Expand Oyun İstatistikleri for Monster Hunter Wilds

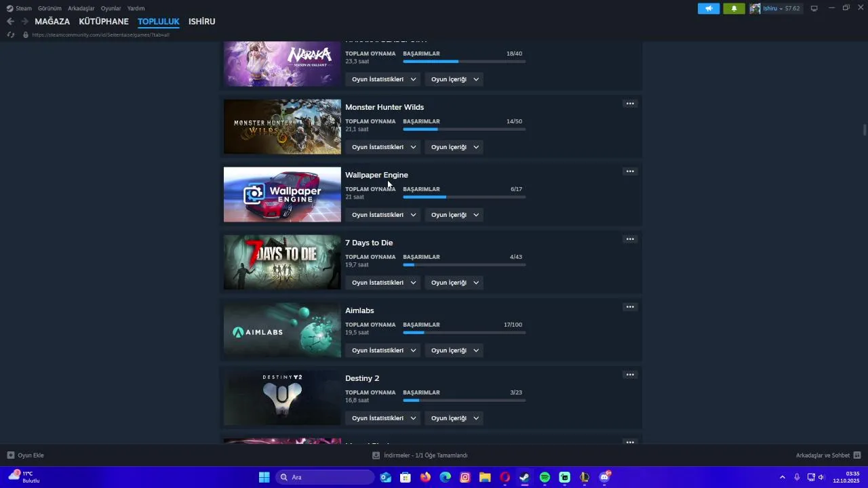pos(383,147)
